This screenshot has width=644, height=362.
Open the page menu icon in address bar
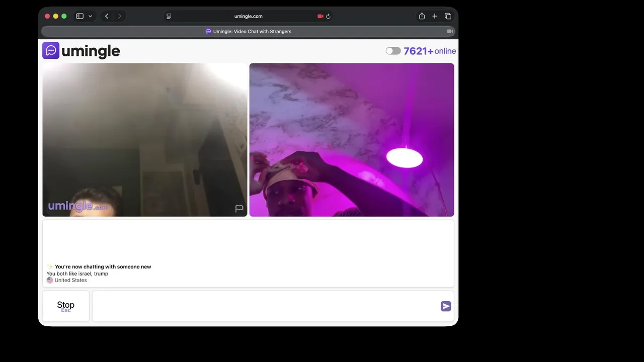[x=169, y=16]
